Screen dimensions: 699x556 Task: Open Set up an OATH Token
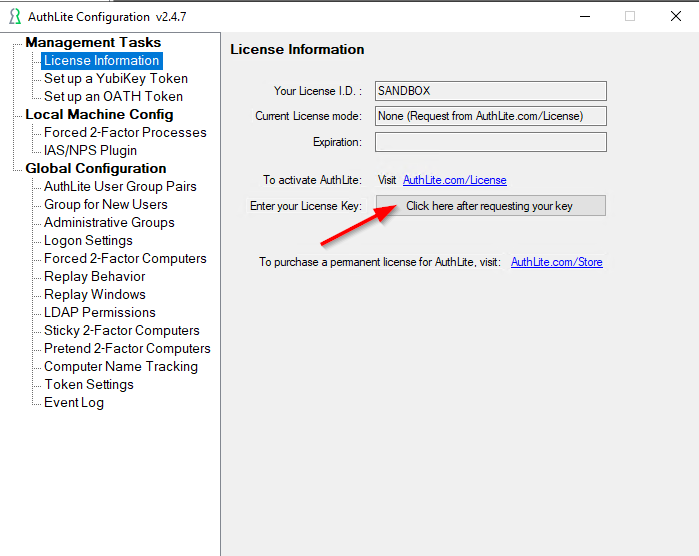click(x=113, y=96)
